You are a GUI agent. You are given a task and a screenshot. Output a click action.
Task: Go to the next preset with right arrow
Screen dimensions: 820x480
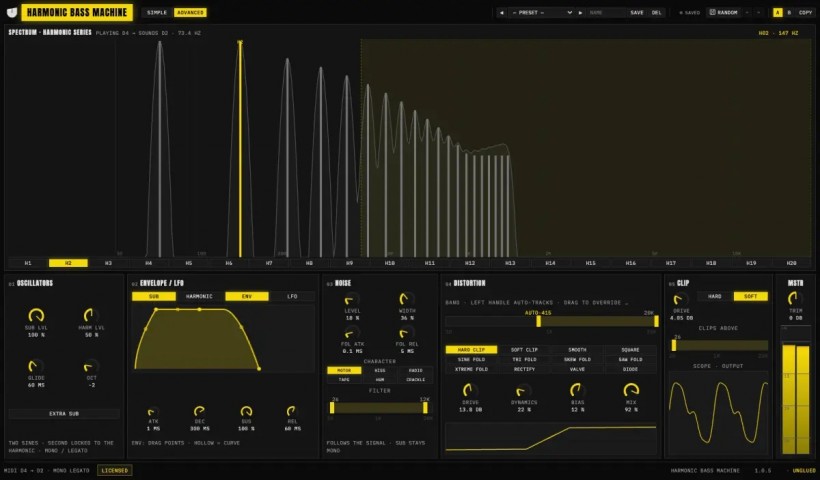(580, 13)
